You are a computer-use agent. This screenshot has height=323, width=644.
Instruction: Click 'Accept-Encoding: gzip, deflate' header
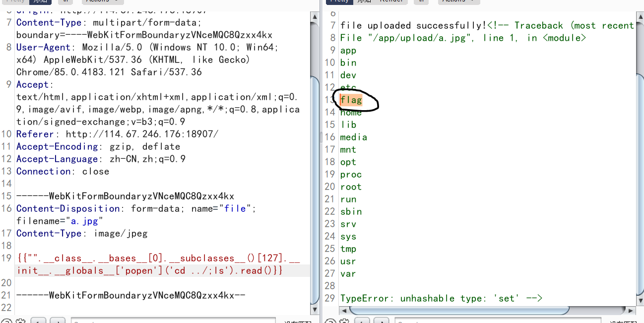click(x=98, y=146)
